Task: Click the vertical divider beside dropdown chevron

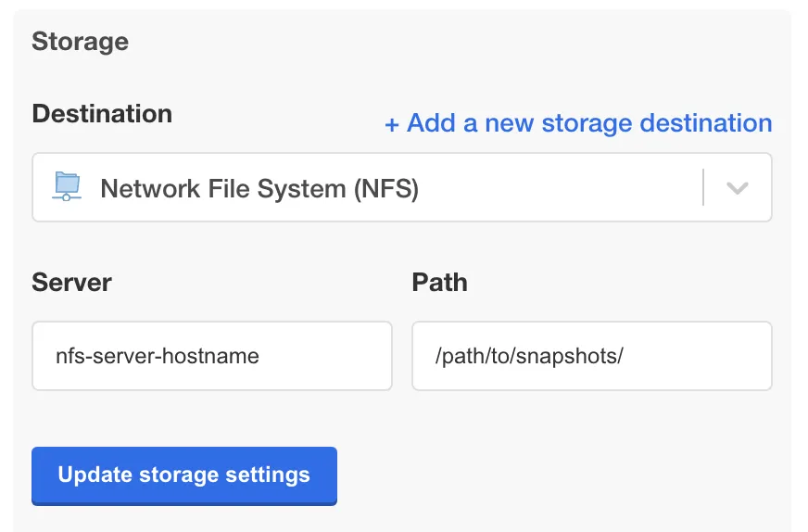Action: click(x=703, y=187)
